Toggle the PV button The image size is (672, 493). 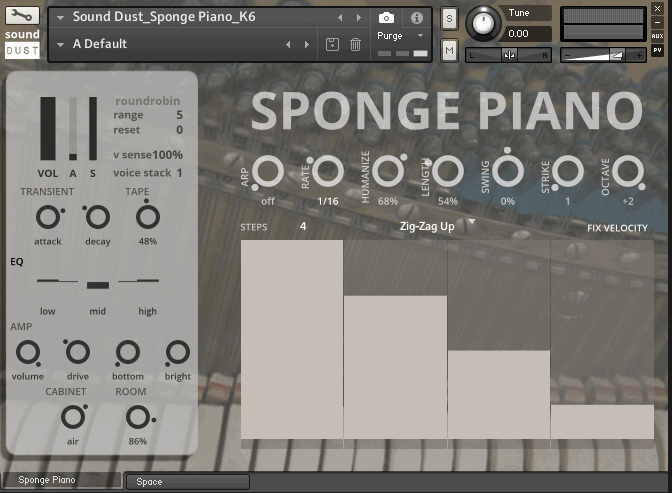coord(657,50)
